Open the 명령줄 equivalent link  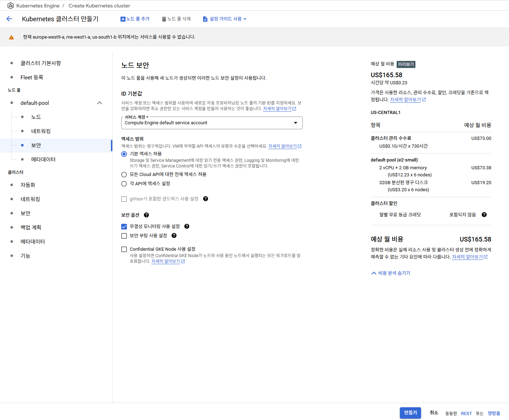point(494,414)
